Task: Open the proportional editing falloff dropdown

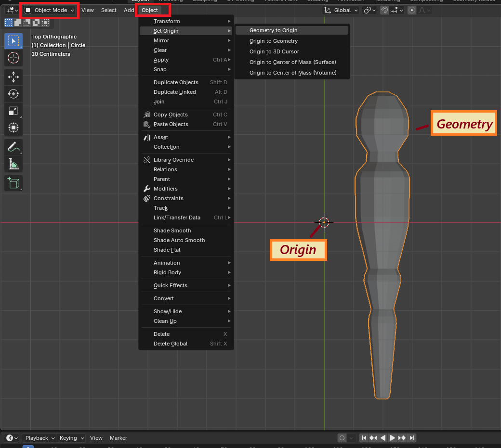Action: click(424, 10)
